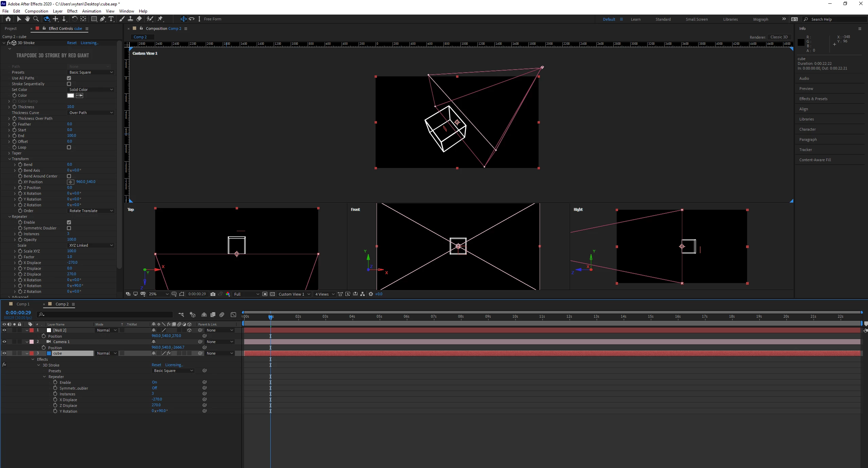Select the Pen tool
The height and width of the screenshot is (468, 868).
(x=103, y=19)
